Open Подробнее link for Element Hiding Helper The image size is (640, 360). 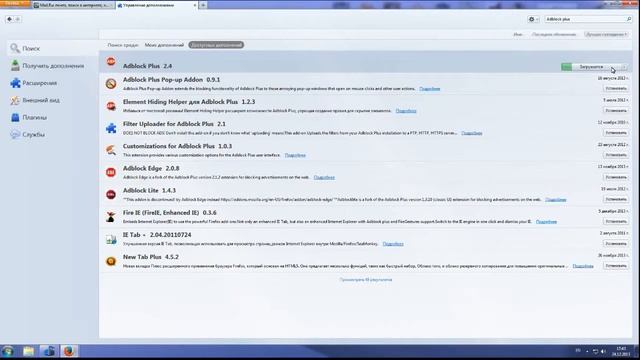[x=406, y=111]
